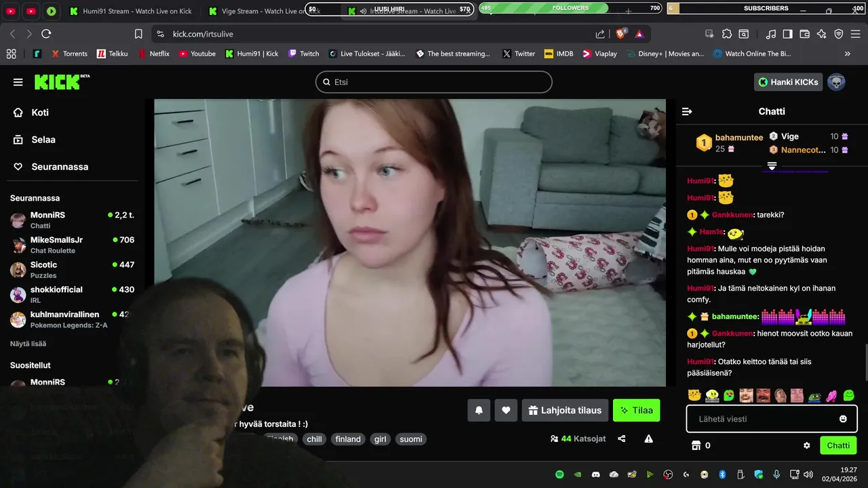Image resolution: width=868 pixels, height=488 pixels.
Task: Click Hanki KICKs button
Action: click(788, 82)
